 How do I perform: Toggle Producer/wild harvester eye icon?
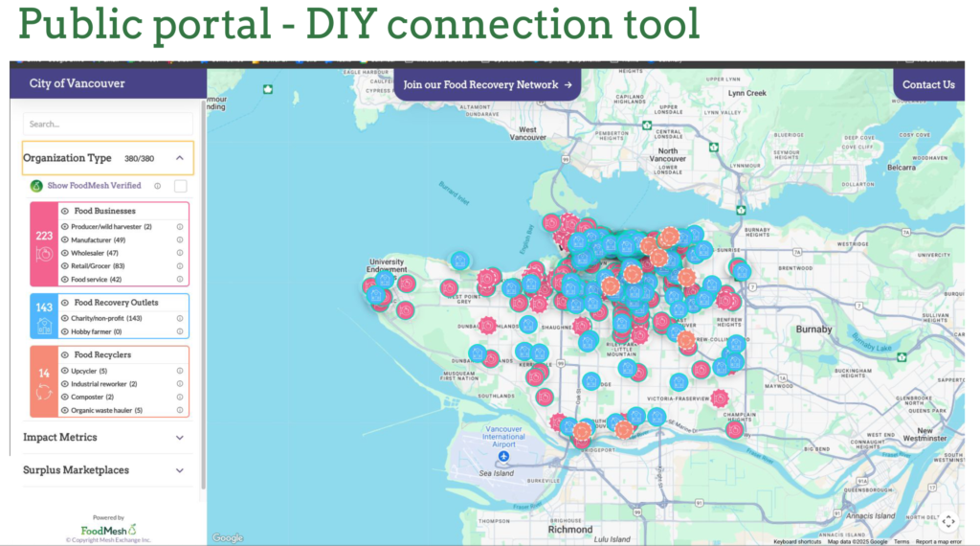pos(65,227)
